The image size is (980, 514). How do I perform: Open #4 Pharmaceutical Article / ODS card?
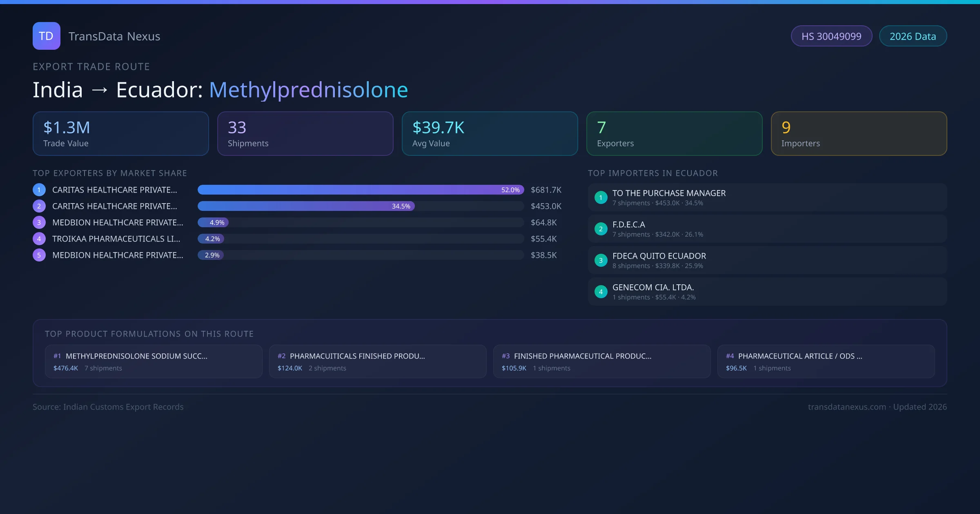pyautogui.click(x=826, y=361)
